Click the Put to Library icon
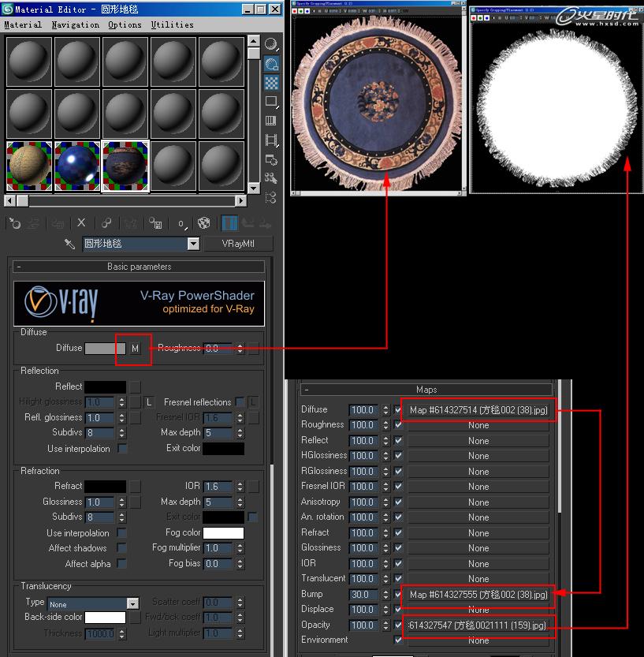Image resolution: width=644 pixels, height=657 pixels. point(157,223)
